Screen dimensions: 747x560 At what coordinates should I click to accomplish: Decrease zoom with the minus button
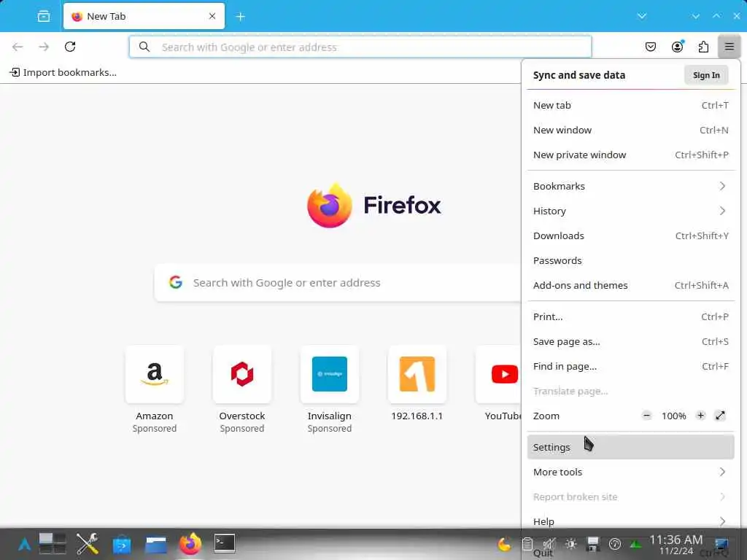click(646, 416)
